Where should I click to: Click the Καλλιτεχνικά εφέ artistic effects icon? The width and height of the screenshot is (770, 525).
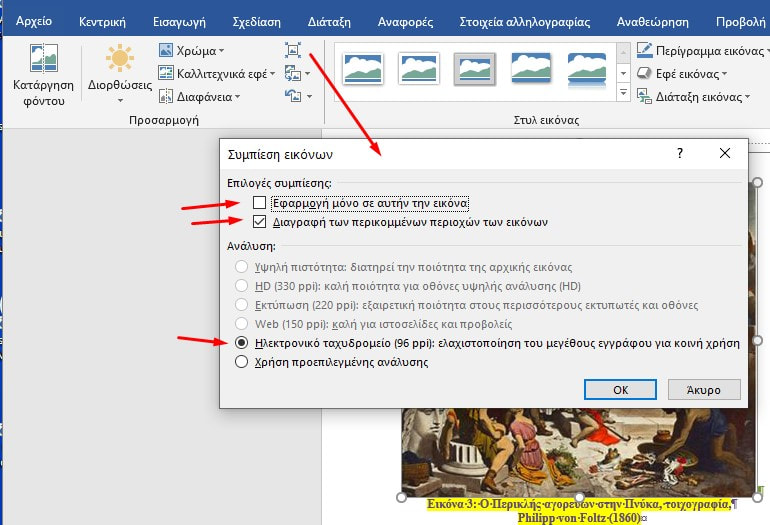pyautogui.click(x=167, y=73)
